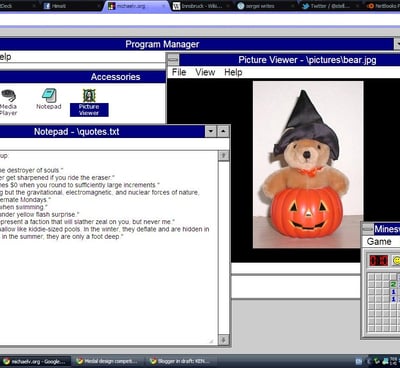Click the Minesweeper title bar
The height and width of the screenshot is (368, 400).
387,229
